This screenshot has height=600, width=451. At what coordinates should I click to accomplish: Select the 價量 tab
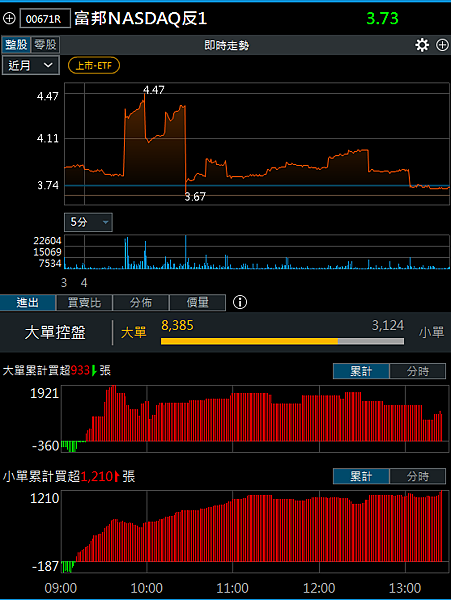pos(197,303)
